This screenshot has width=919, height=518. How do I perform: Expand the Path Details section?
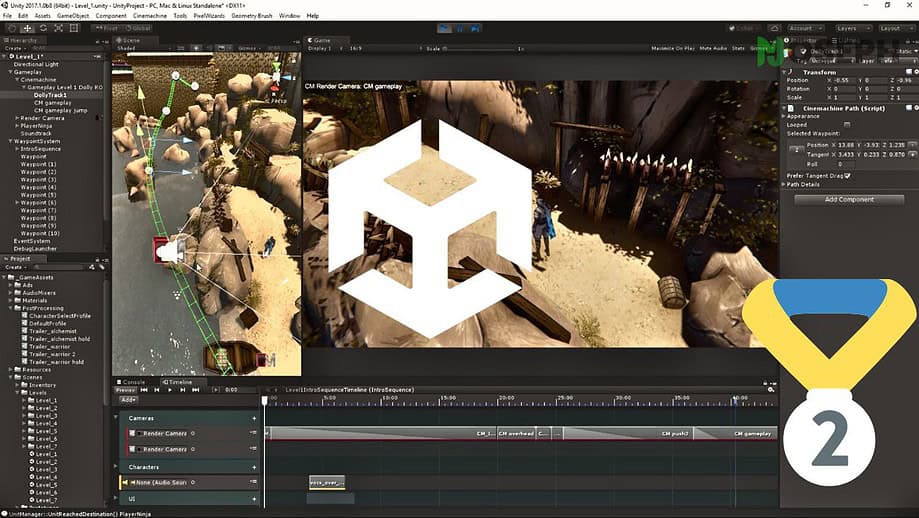802,185
